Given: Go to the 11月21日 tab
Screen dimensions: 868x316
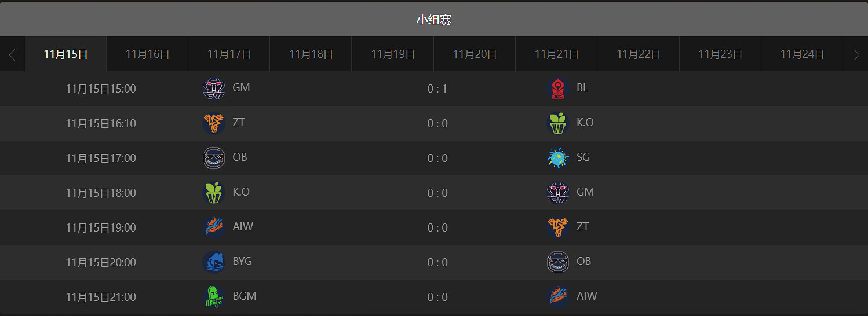Looking at the screenshot, I should 556,54.
